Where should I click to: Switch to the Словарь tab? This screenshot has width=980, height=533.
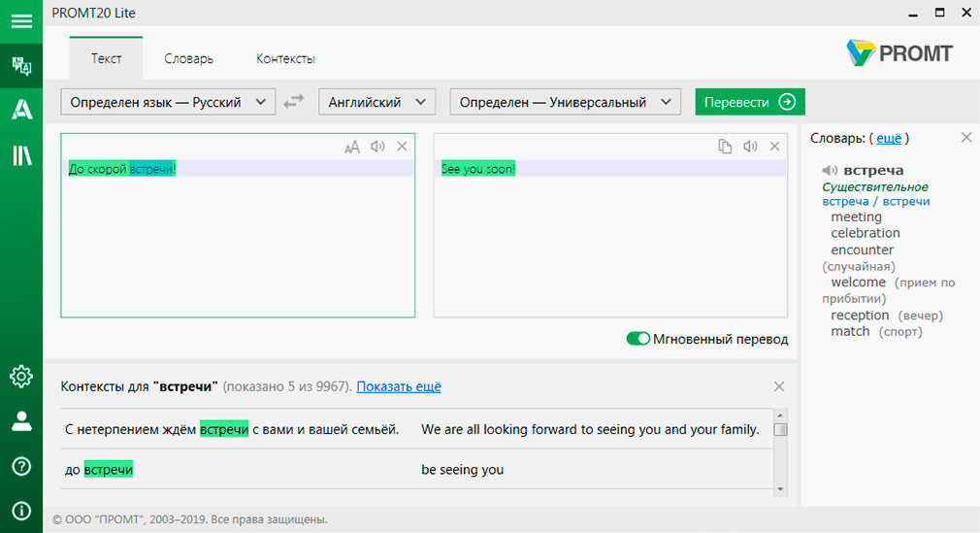coord(189,58)
